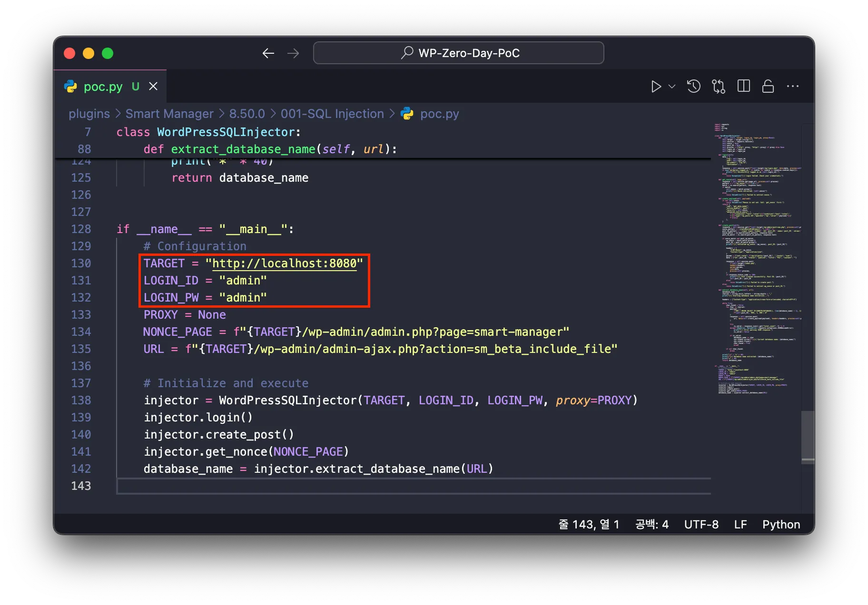Open the 001-SQL Injection breadcrumb
This screenshot has width=868, height=605.
[332, 114]
